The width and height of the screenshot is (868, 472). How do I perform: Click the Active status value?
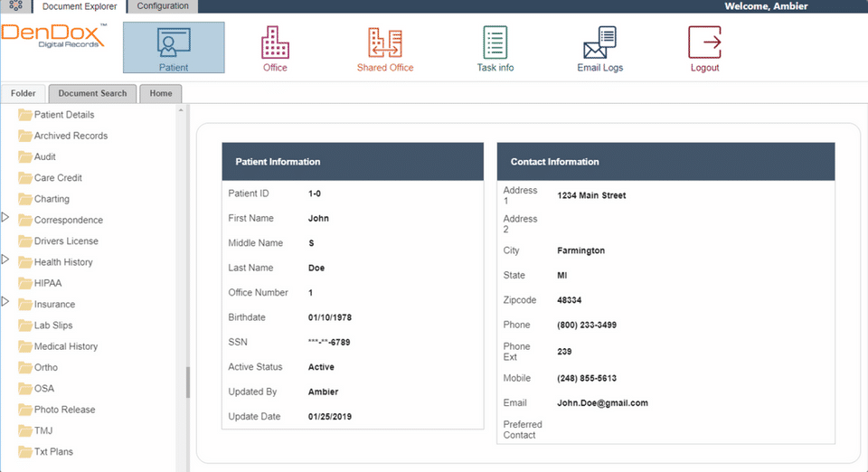(x=321, y=367)
